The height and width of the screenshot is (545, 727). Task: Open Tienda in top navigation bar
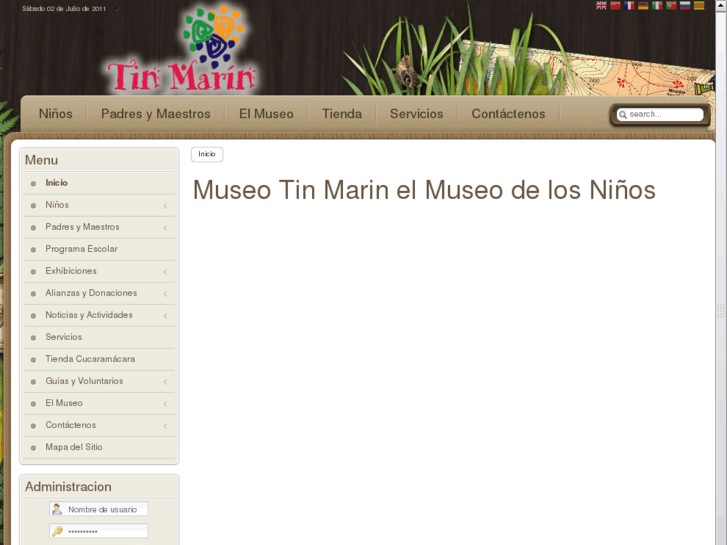point(342,114)
